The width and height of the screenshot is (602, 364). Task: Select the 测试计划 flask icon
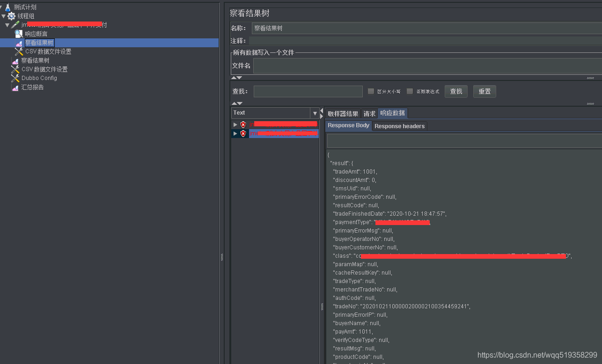8,7
